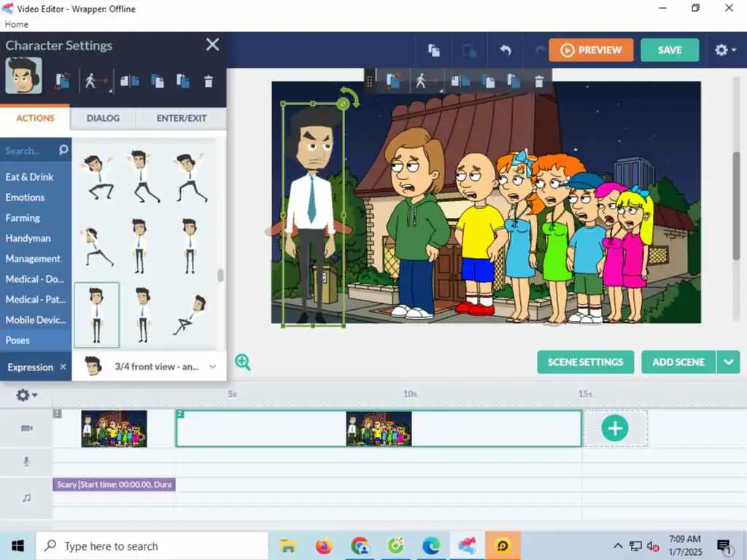Select the Eat & Drink category
The width and height of the screenshot is (747, 560).
[x=29, y=176]
